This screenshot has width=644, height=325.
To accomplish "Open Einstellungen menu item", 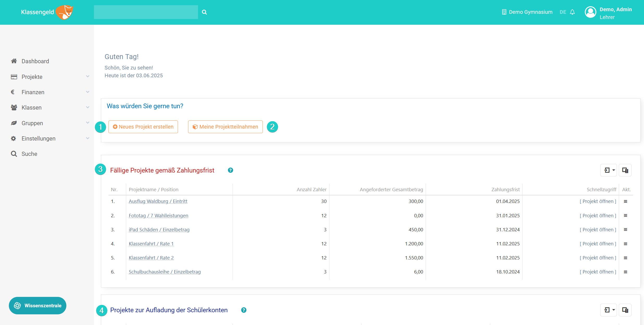I will 39,138.
